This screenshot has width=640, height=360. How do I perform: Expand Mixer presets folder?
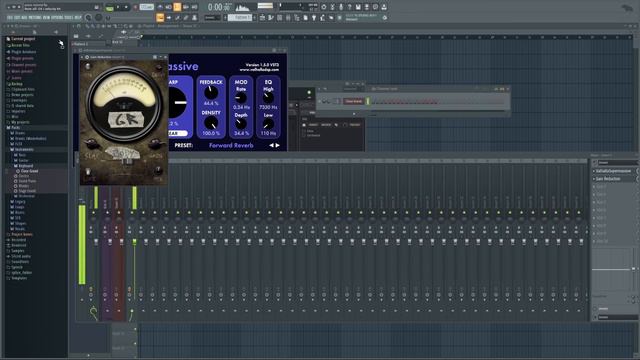(x=22, y=71)
